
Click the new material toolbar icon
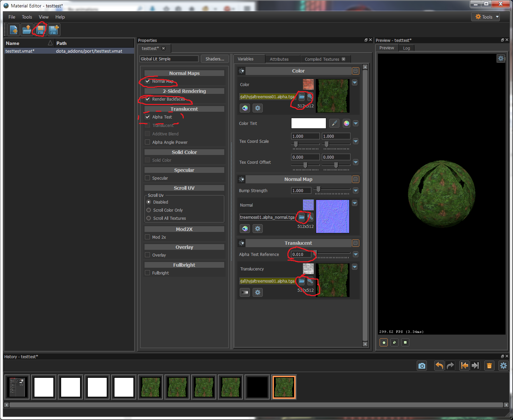pos(14,30)
